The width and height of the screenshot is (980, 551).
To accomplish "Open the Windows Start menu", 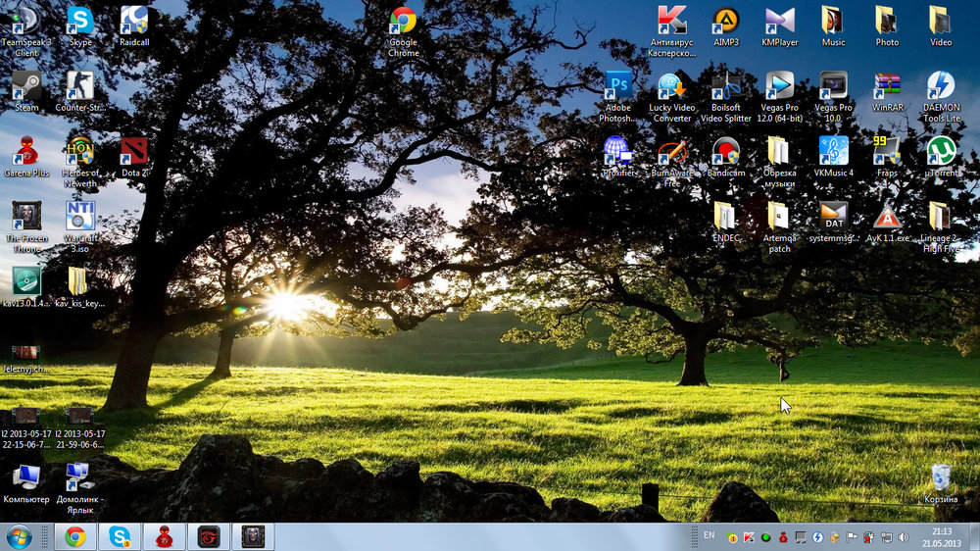I will pyautogui.click(x=19, y=536).
